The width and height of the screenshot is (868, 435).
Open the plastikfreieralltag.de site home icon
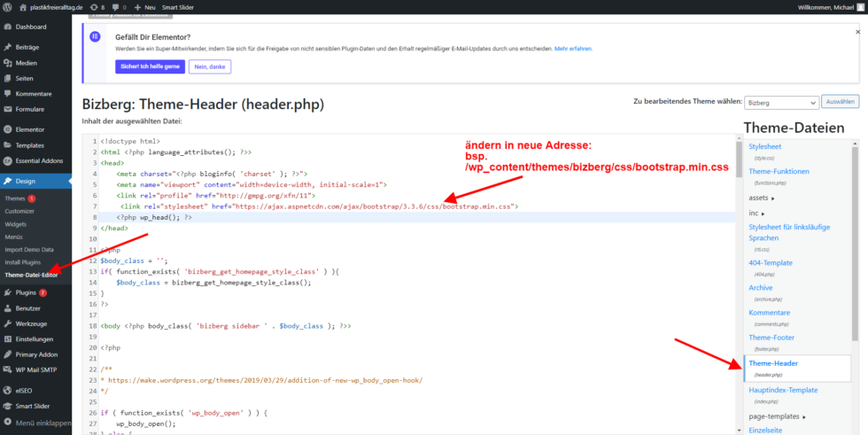pyautogui.click(x=23, y=8)
